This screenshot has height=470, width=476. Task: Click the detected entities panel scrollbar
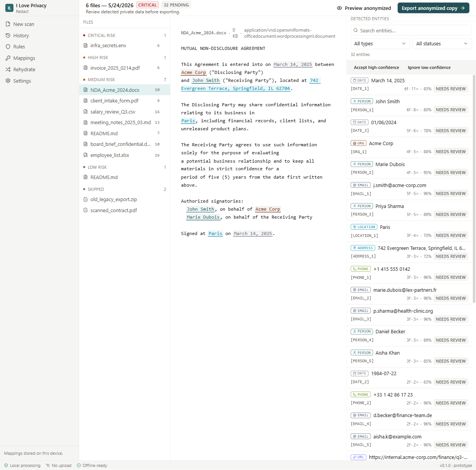tap(474, 189)
